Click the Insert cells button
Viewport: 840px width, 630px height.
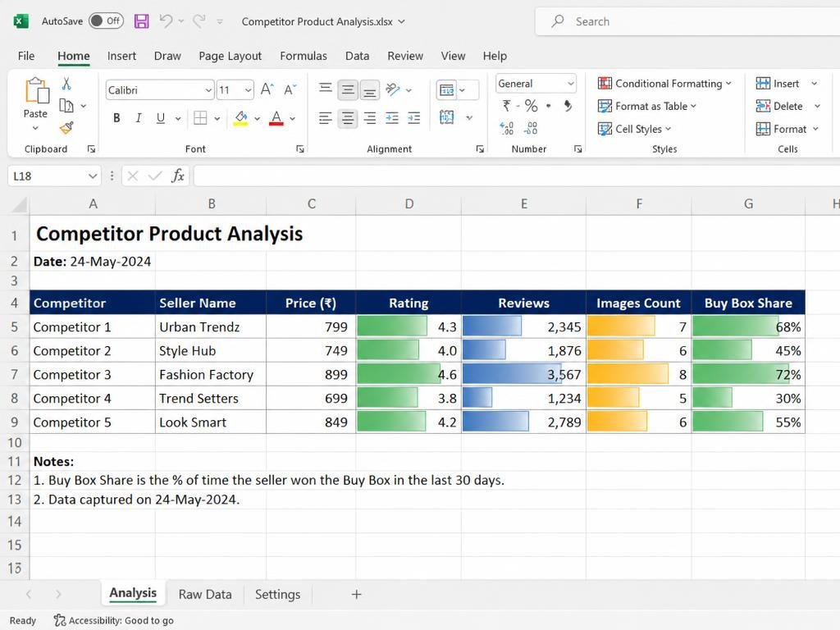778,84
